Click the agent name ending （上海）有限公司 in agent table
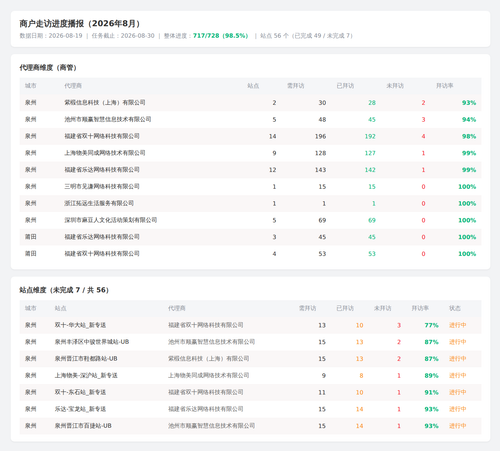Viewport: 500px width, 451px height. tap(105, 102)
